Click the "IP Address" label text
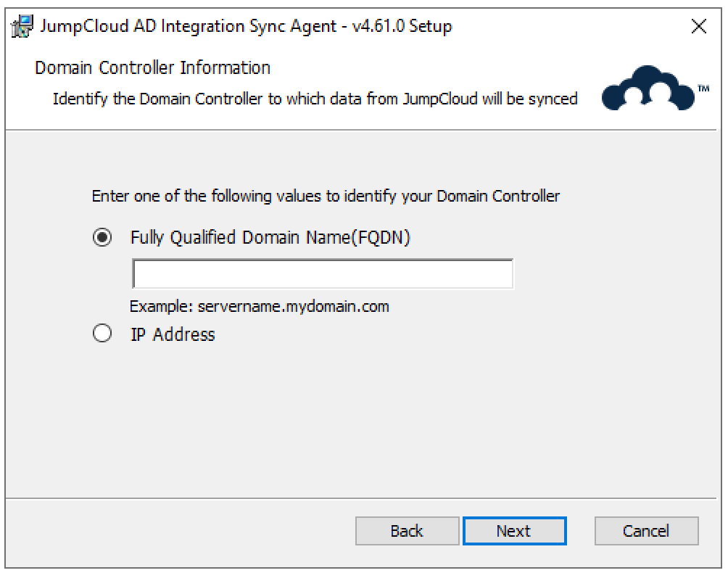 coord(172,334)
